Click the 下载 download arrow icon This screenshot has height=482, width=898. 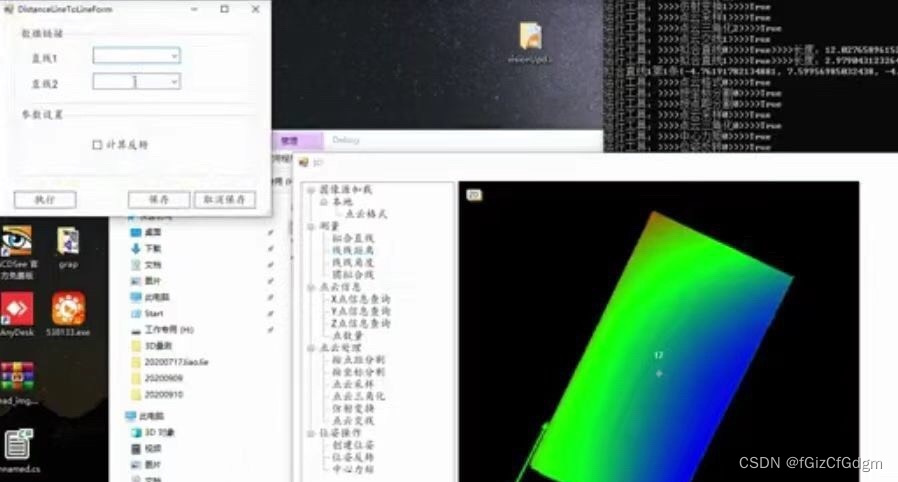tap(136, 248)
